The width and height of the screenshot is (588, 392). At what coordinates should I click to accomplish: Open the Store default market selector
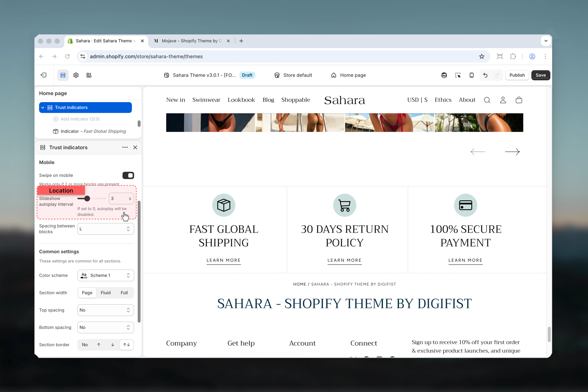coord(293,75)
